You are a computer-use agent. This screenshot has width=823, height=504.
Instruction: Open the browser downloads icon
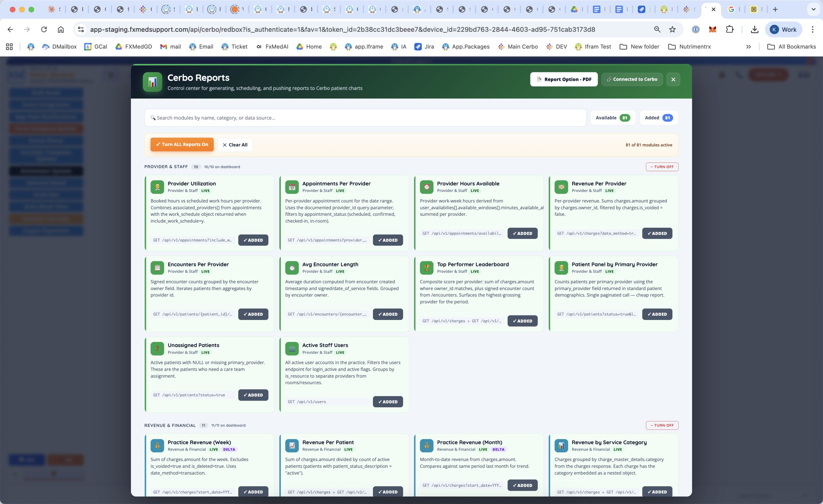pyautogui.click(x=755, y=29)
